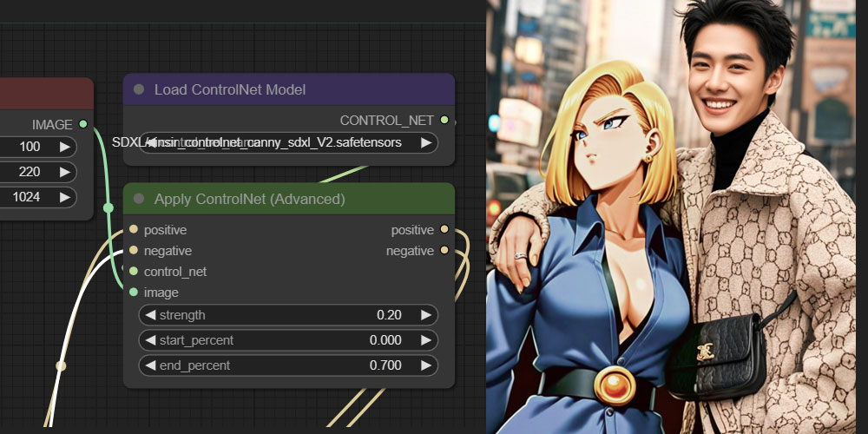Click the Load ControlNet Model title bar
This screenshot has height=434, width=868.
click(289, 89)
